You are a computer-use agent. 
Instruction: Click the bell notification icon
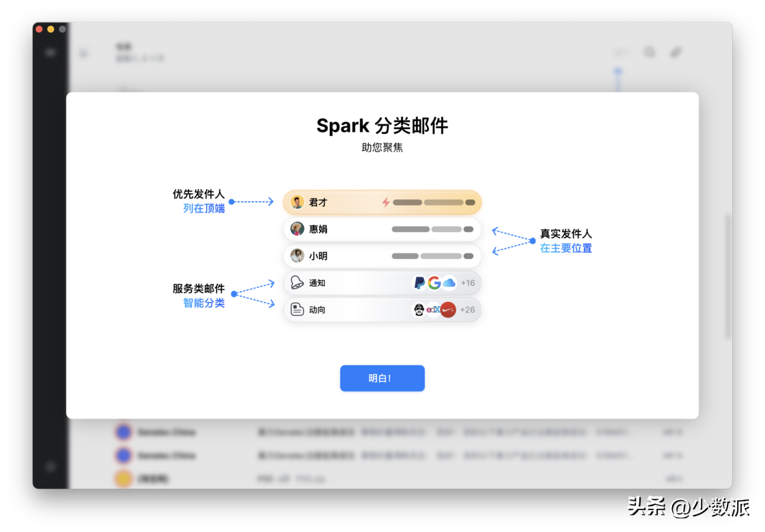[x=297, y=282]
